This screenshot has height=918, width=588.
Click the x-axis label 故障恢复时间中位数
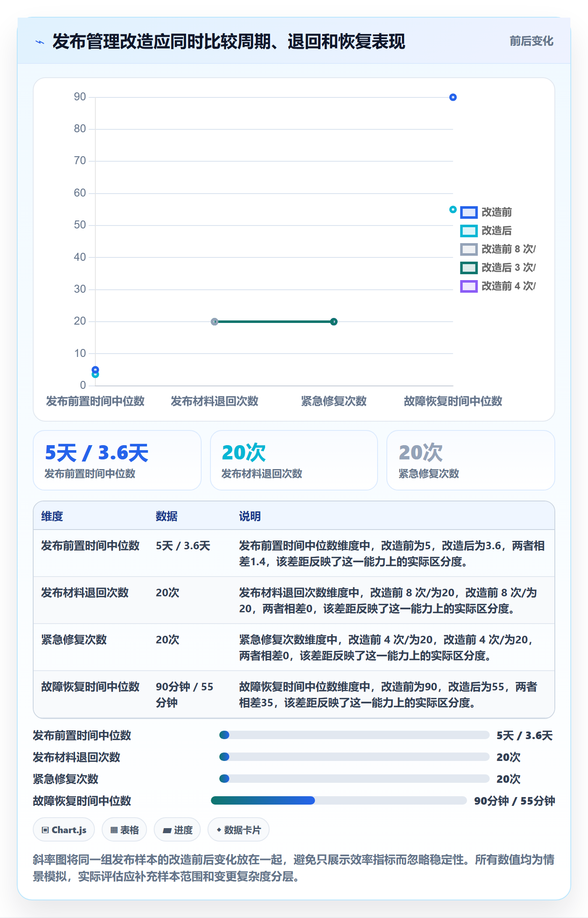click(x=453, y=401)
